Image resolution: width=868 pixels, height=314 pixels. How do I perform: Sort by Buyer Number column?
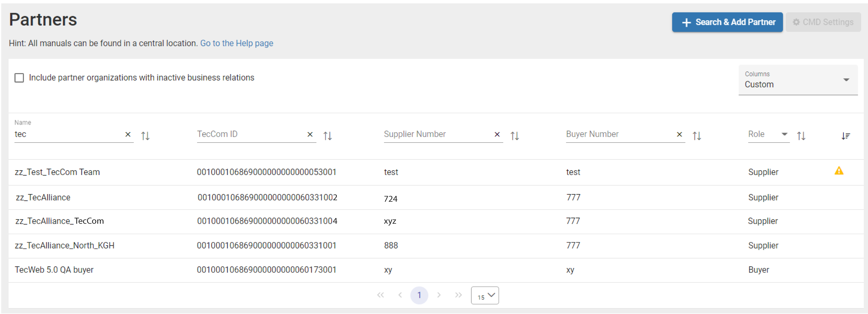(697, 136)
